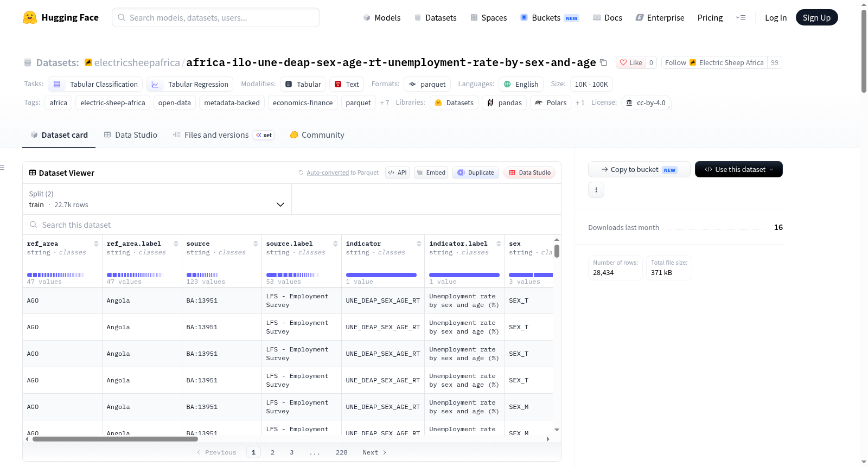Sort the ref_area column using its sort icon
The width and height of the screenshot is (868, 467).
click(96, 244)
